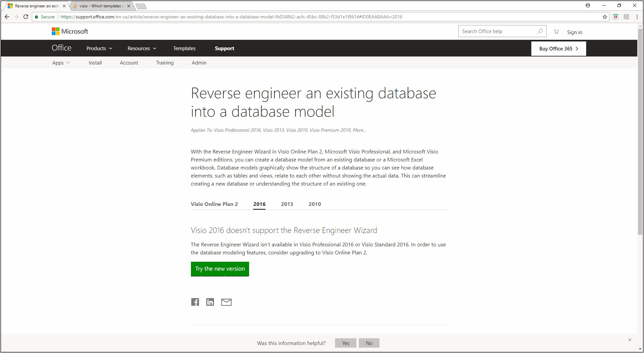The height and width of the screenshot is (353, 644).
Task: Answer No to helpful question
Action: point(369,343)
